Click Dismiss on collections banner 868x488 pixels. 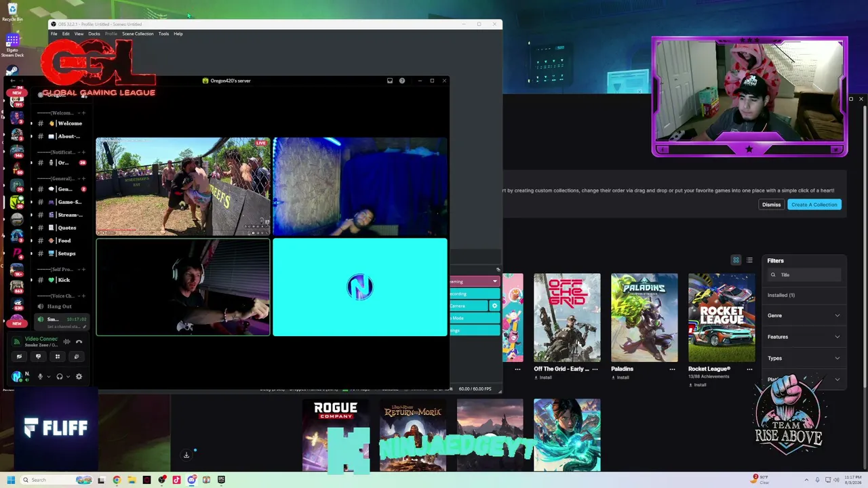tap(771, 205)
